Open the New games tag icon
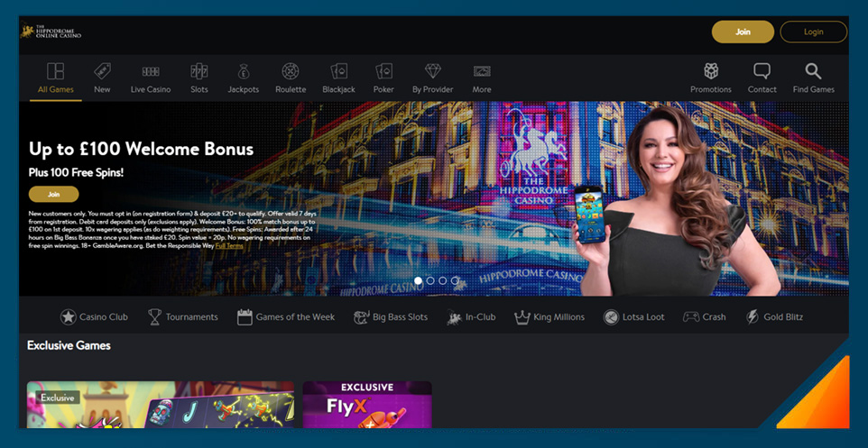The width and height of the screenshot is (868, 448). tap(102, 71)
